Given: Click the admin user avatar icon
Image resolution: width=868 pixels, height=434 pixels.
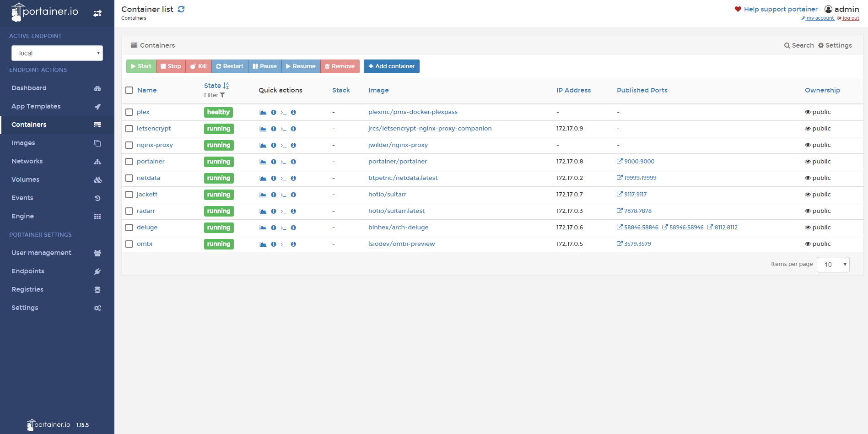Looking at the screenshot, I should (828, 9).
